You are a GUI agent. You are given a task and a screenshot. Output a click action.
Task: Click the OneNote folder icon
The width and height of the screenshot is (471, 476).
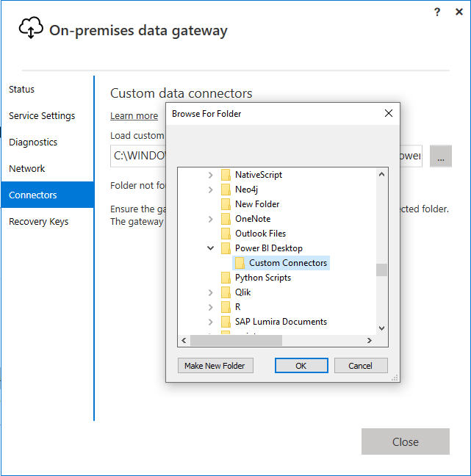pyautogui.click(x=226, y=219)
